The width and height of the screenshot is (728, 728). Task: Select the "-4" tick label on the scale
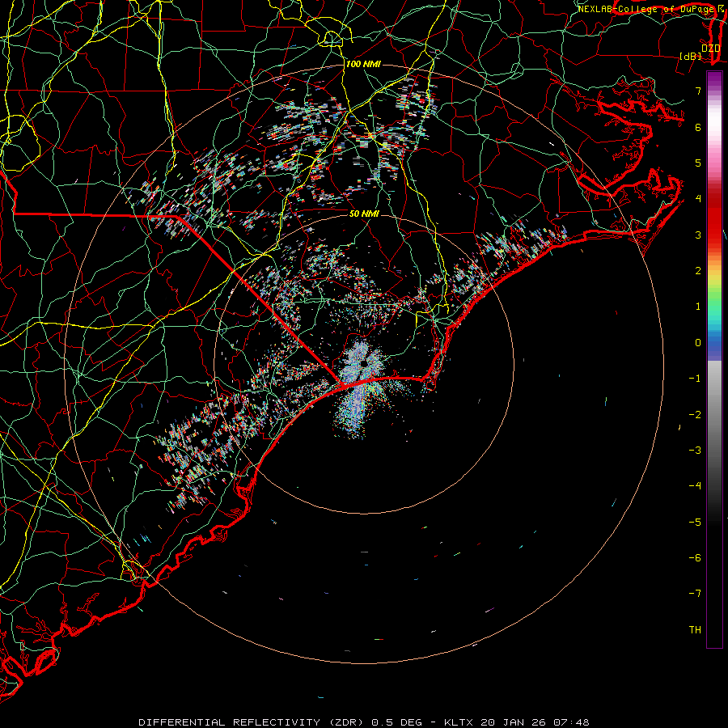click(x=695, y=486)
